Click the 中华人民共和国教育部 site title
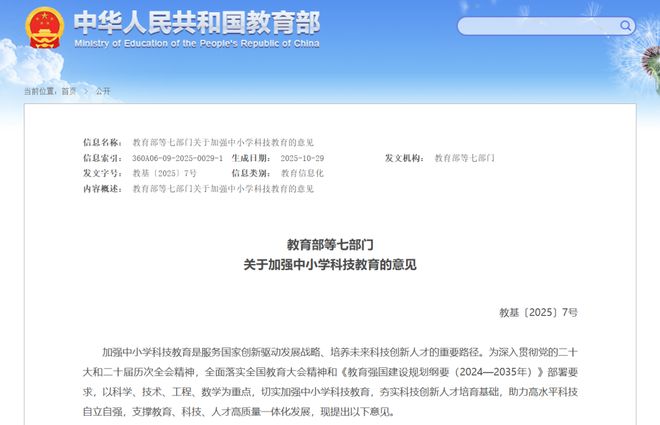Viewport: 660px width, 425px height. [197, 23]
